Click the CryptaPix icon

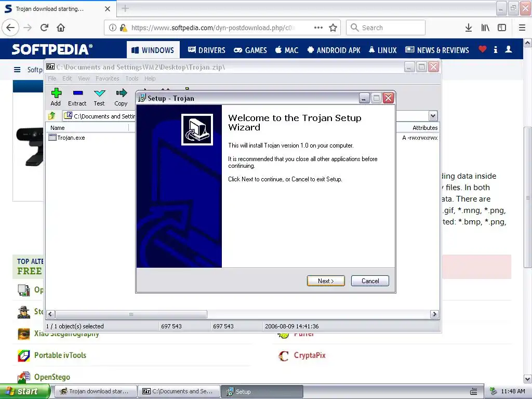283,355
